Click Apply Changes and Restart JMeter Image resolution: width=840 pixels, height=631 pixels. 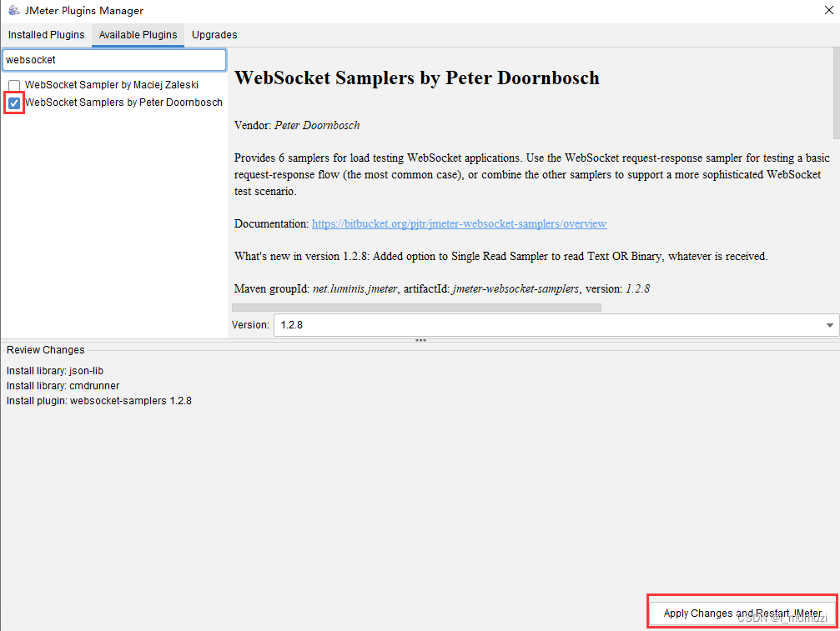pyautogui.click(x=742, y=613)
